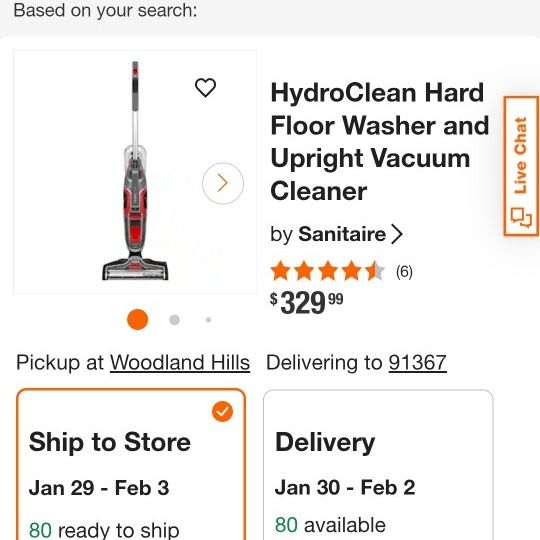Select Ship to Store fulfillment option
This screenshot has width=540, height=540.
131,464
